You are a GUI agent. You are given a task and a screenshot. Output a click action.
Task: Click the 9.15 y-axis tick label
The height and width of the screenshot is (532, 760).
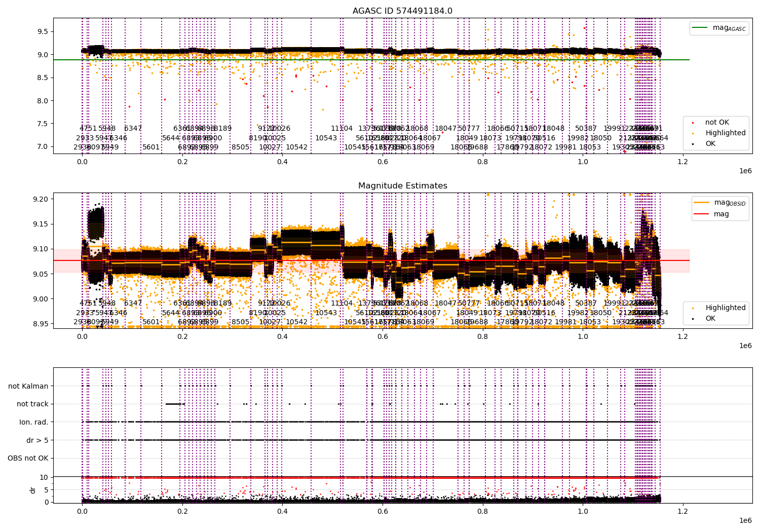41,224
